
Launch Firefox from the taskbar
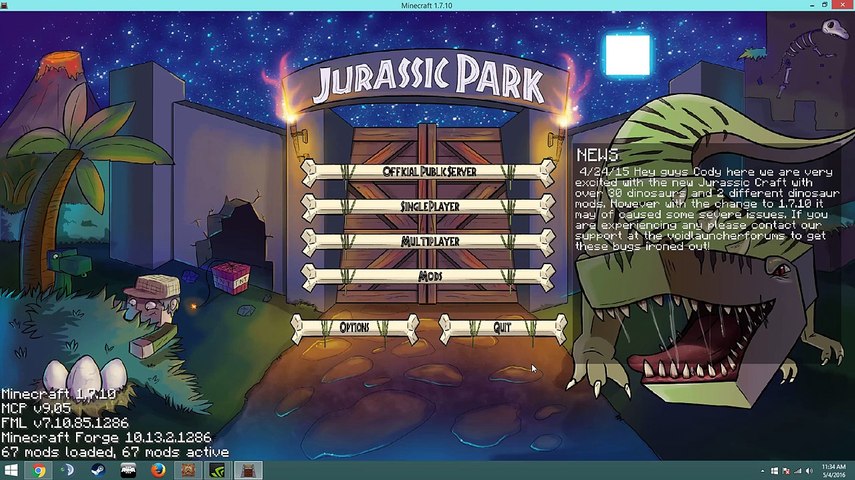click(158, 470)
